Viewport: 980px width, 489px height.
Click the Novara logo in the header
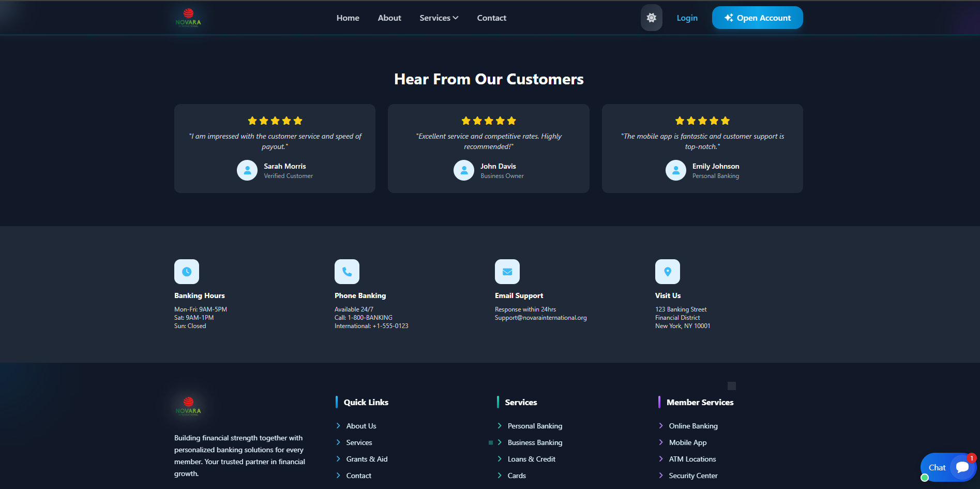point(188,18)
